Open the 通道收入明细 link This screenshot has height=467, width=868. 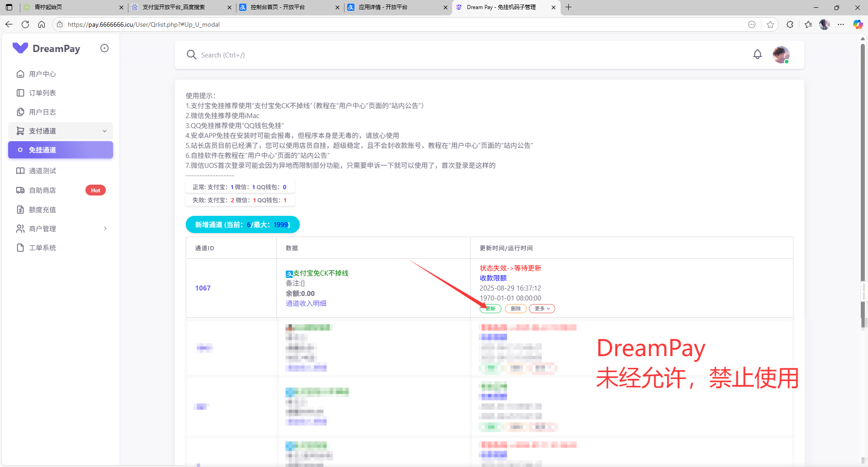coord(306,303)
